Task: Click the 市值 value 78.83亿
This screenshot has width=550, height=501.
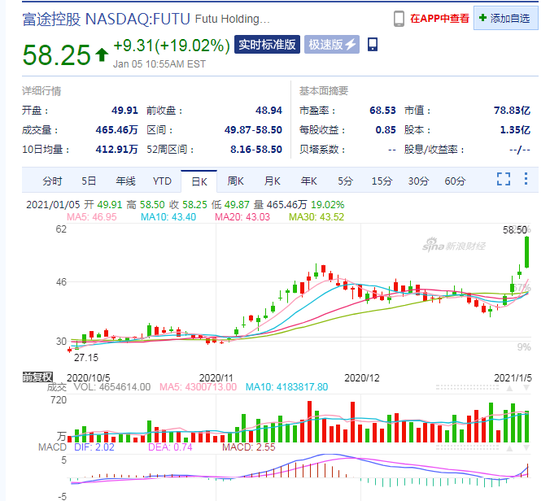Action: click(512, 111)
